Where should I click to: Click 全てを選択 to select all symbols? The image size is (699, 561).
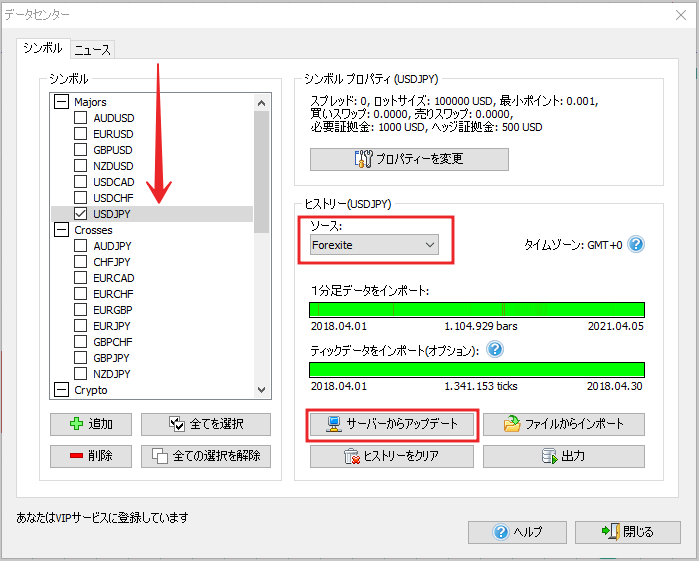(x=205, y=424)
